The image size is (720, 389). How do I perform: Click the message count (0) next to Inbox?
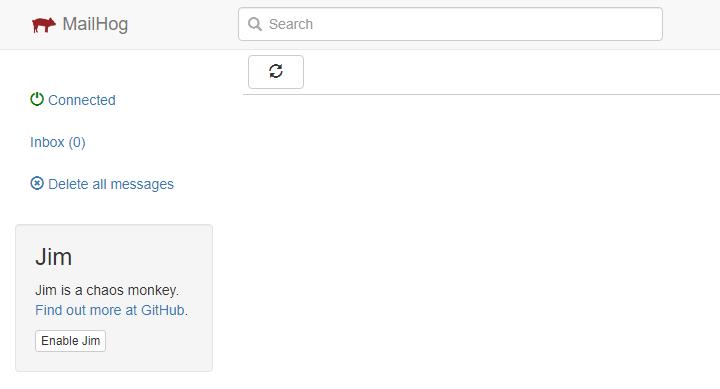tap(77, 142)
